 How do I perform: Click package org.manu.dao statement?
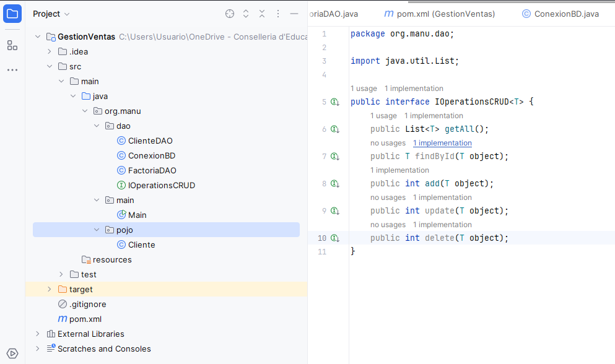[x=402, y=34]
